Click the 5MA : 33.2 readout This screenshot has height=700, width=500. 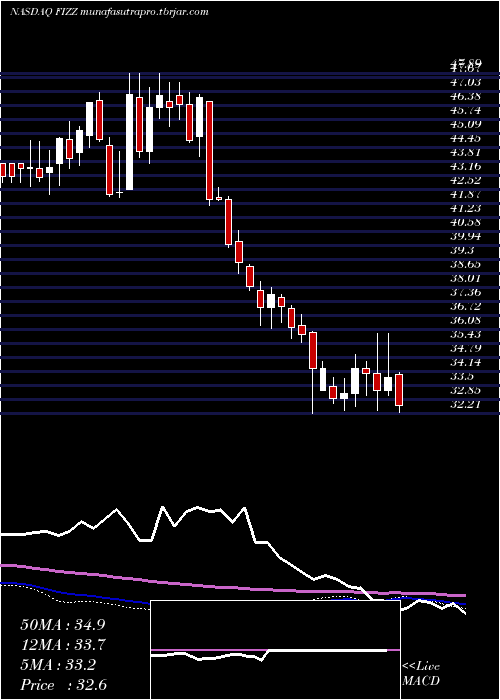point(58,665)
